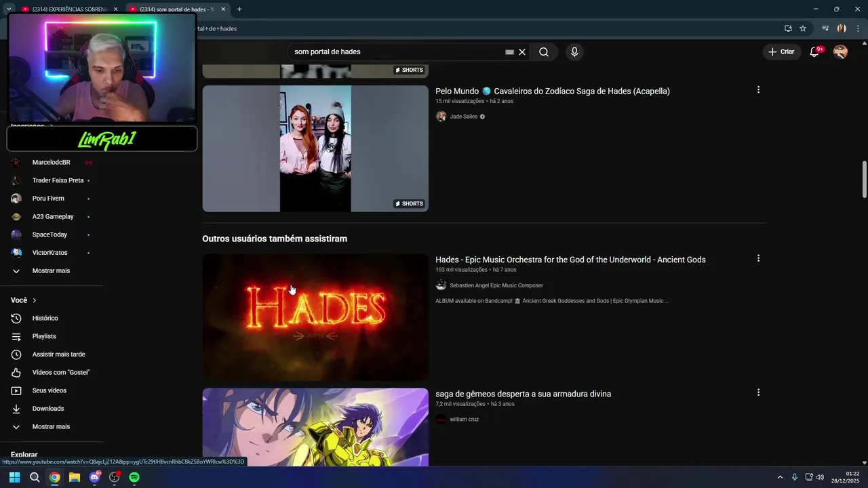Go to Sebastien Angel Epic Music Composer channel

coord(496,285)
